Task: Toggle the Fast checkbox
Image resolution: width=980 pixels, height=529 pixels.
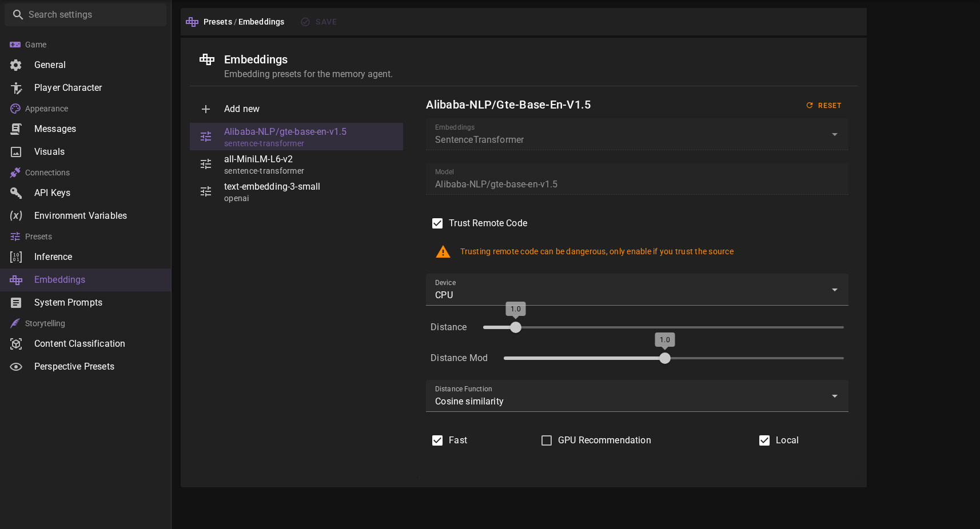Action: point(437,440)
